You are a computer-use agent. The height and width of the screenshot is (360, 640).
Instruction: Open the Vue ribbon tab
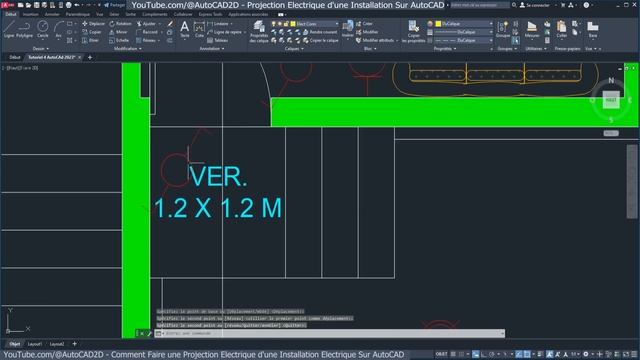click(100, 14)
